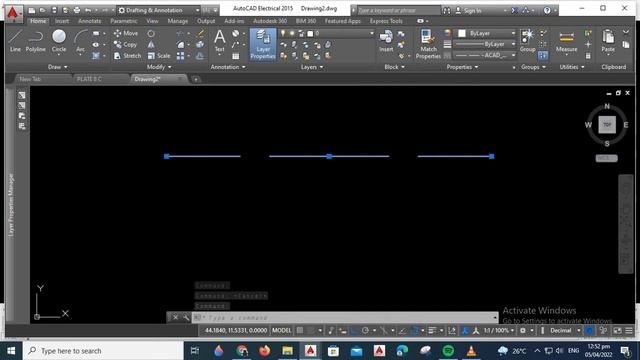Open the Drafting & Annotation workspace dropdown
This screenshot has height=360, width=640.
[159, 10]
